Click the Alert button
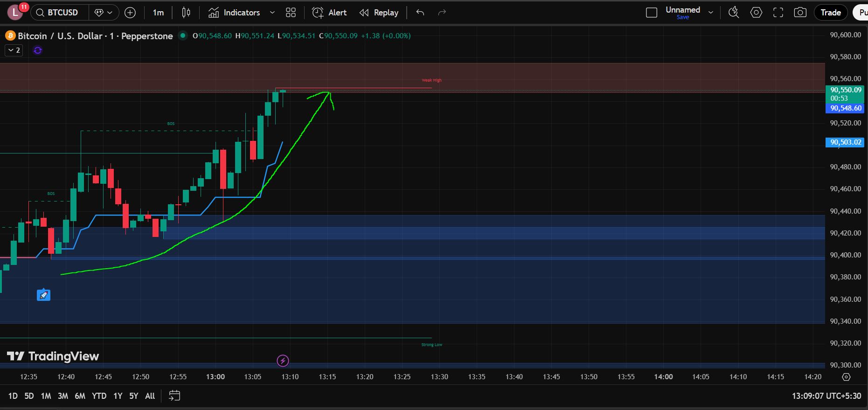This screenshot has height=410, width=868. tap(329, 13)
